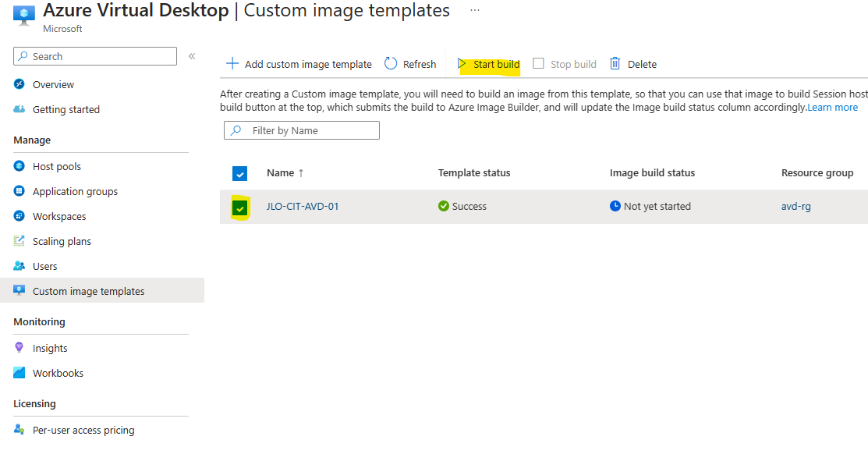The width and height of the screenshot is (868, 454).
Task: Click the Per-user access pricing icon
Action: pyautogui.click(x=19, y=430)
